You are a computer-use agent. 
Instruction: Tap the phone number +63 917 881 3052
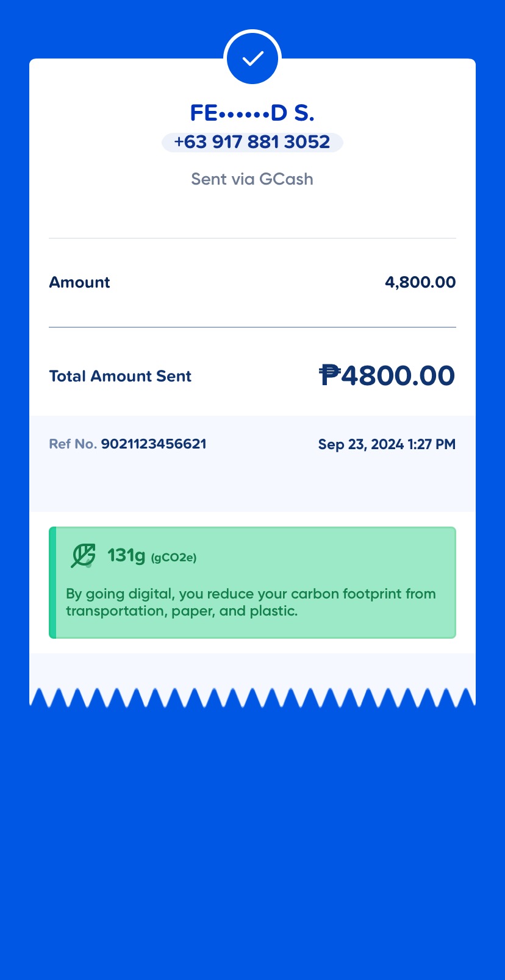252,142
